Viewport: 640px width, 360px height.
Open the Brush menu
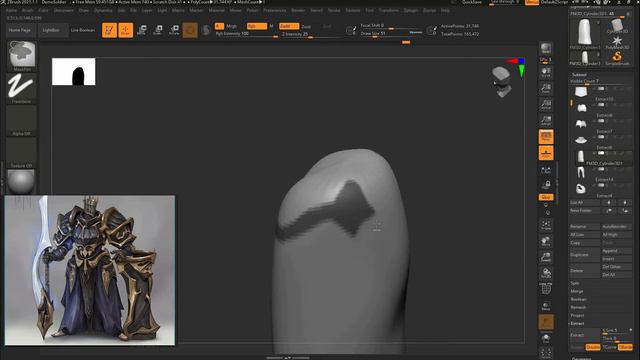[28, 11]
